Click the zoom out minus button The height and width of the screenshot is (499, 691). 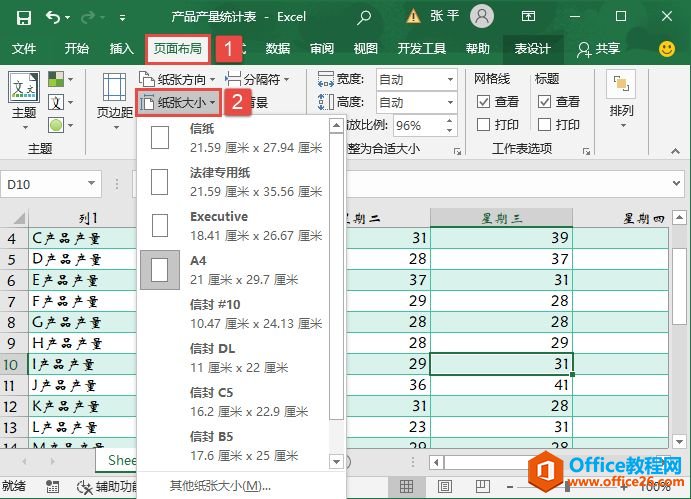(510, 487)
